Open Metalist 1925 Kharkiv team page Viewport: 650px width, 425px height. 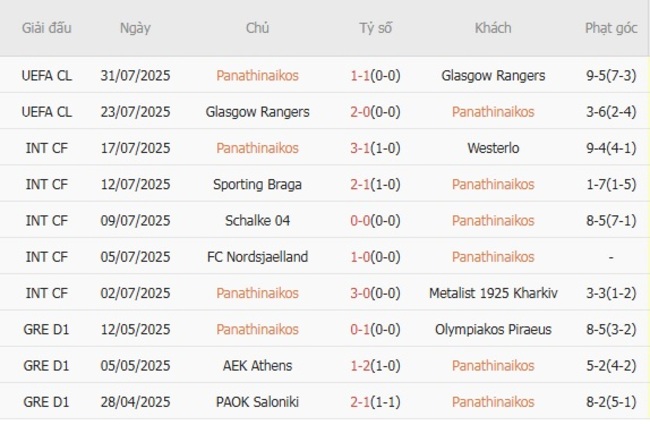493,293
